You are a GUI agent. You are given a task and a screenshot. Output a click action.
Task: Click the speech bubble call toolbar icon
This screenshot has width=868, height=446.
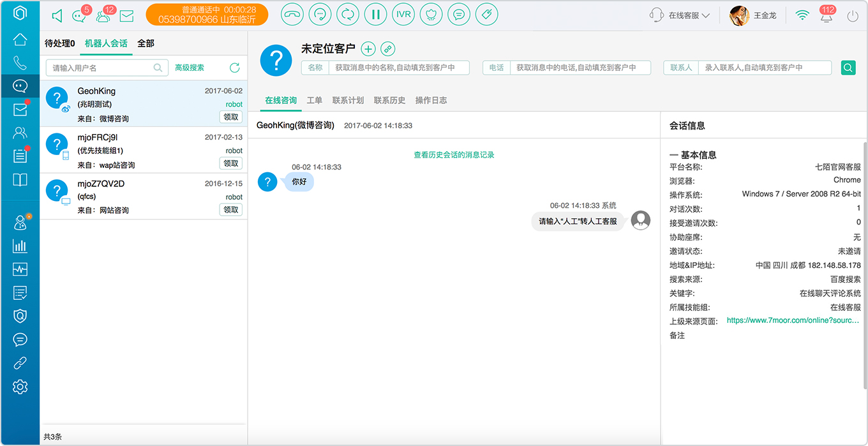(459, 15)
